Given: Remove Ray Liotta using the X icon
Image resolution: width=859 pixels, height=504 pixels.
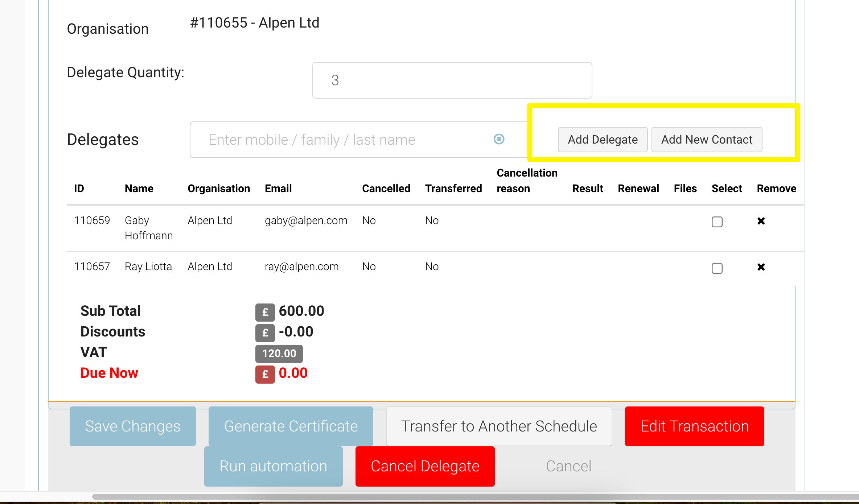Looking at the screenshot, I should point(761,267).
